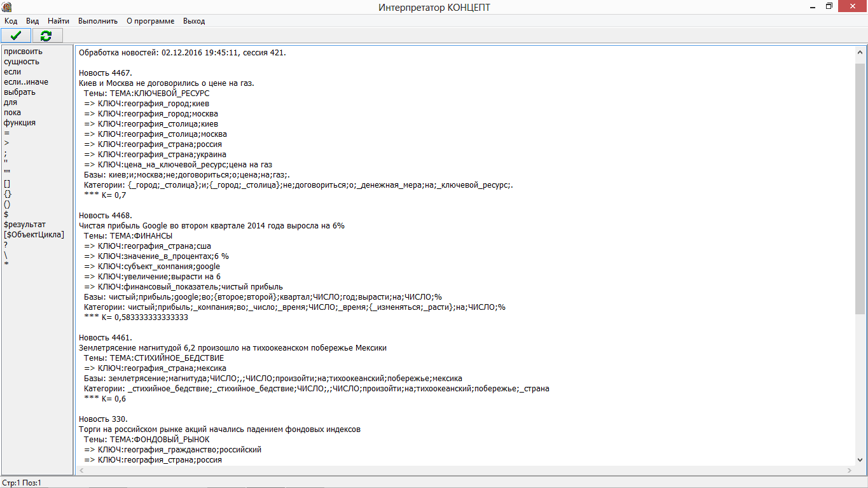Image resolution: width=868 pixels, height=488 pixels.
Task: Click 'КЛЮЧ:субъект_компания;google' line
Action: coord(151,266)
